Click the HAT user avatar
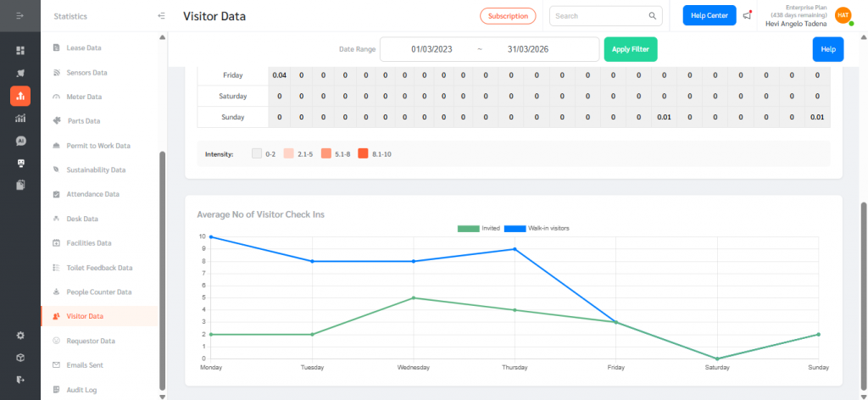The image size is (868, 400). click(x=843, y=15)
